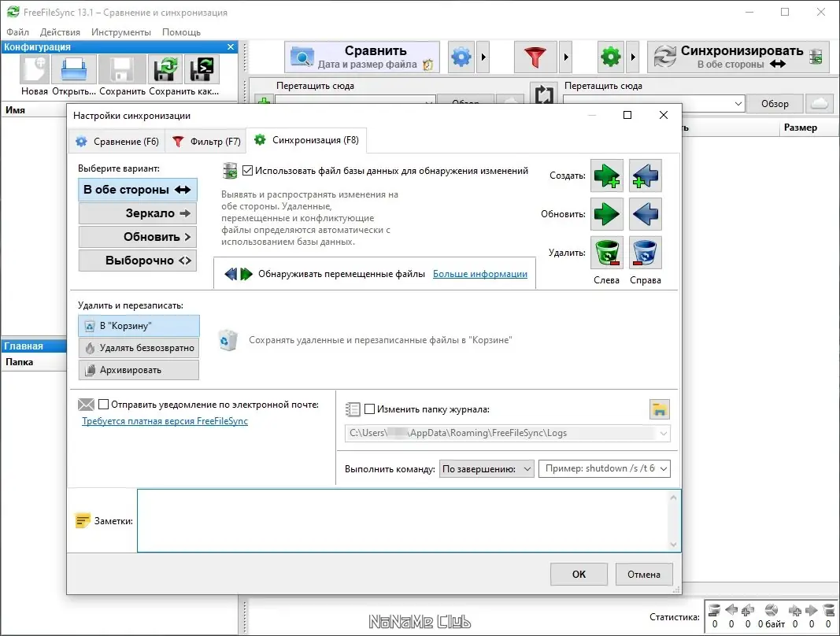Switch to Синхронизация (F8) tab
This screenshot has width=840, height=636.
[x=306, y=140]
